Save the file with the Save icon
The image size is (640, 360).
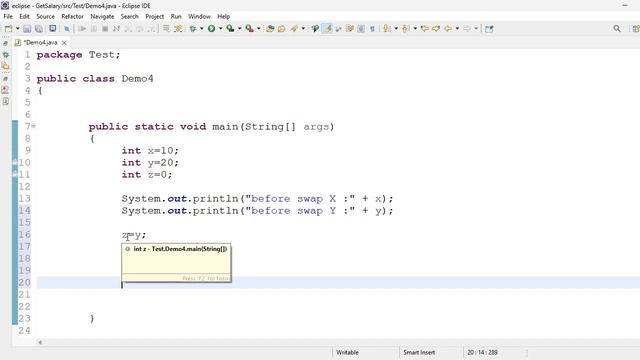[27, 29]
